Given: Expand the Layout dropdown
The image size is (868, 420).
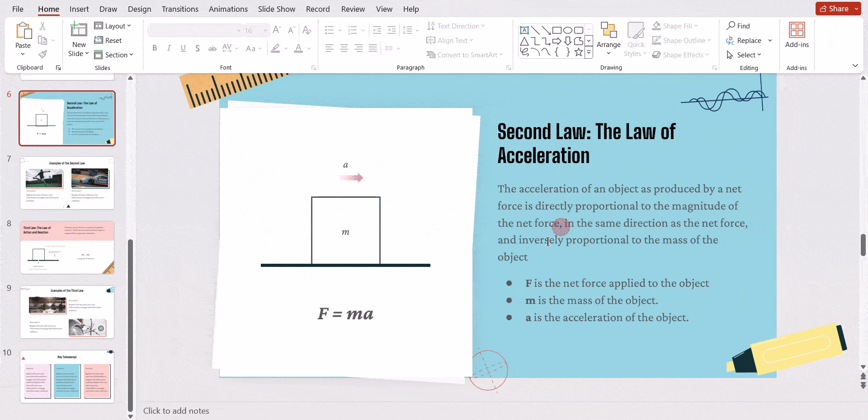Looking at the screenshot, I should (x=113, y=26).
